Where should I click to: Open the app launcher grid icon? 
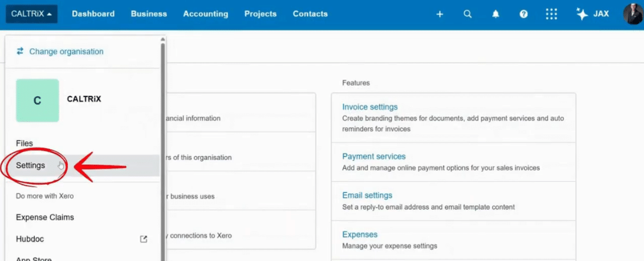pos(551,14)
